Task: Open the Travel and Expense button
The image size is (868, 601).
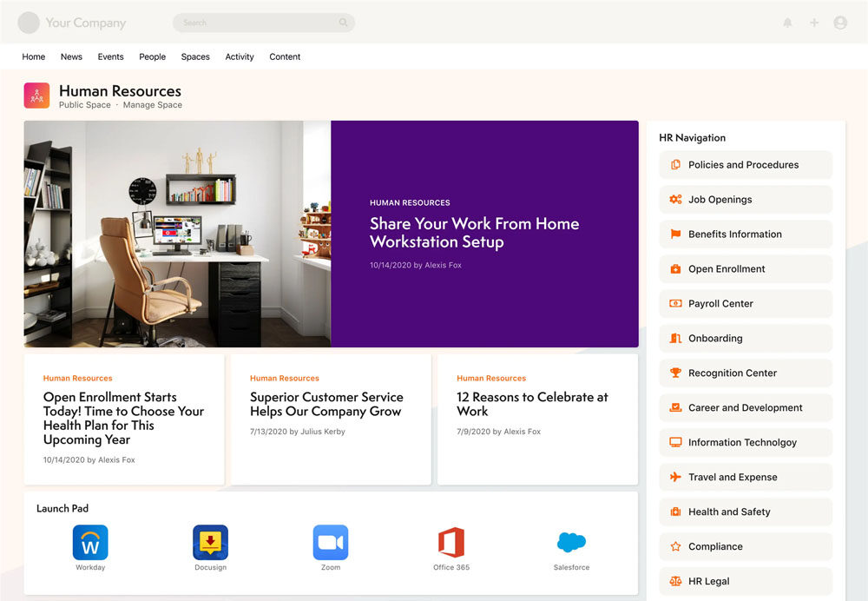Action: point(745,478)
